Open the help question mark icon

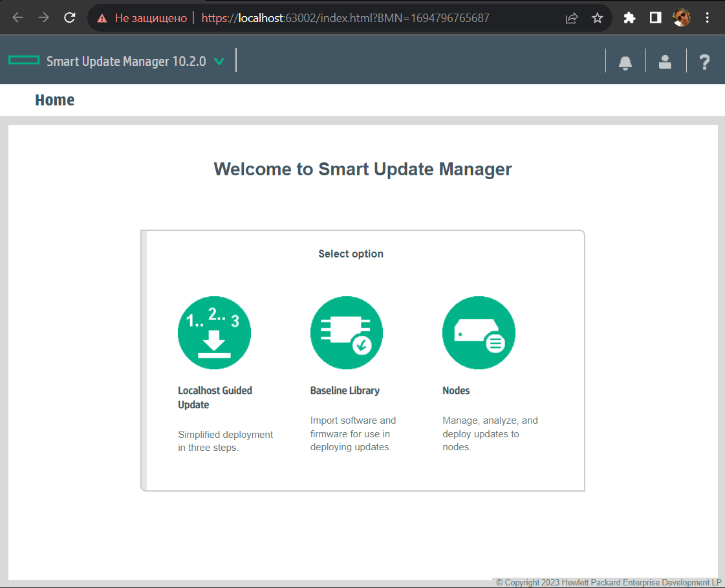[x=705, y=62]
